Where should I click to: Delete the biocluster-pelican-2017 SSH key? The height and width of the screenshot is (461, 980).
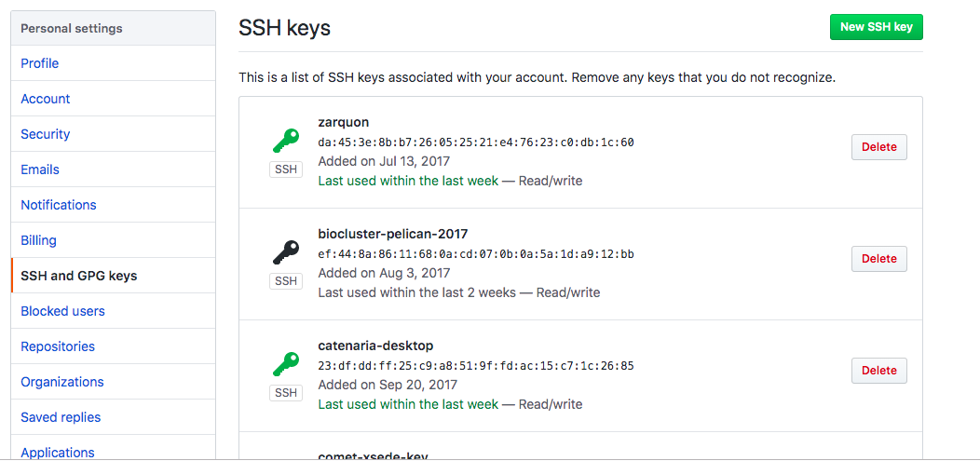[x=878, y=259]
